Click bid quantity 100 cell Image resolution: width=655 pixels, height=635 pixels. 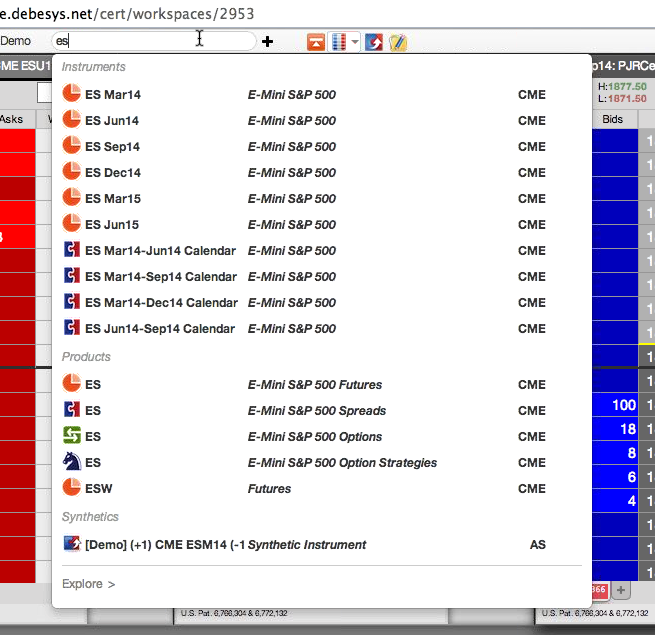coord(615,405)
